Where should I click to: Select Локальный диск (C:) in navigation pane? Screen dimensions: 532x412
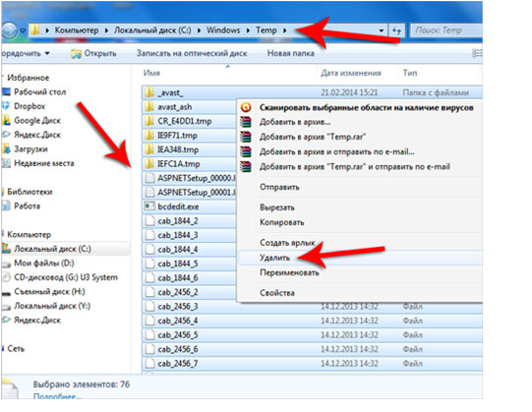[x=52, y=249]
